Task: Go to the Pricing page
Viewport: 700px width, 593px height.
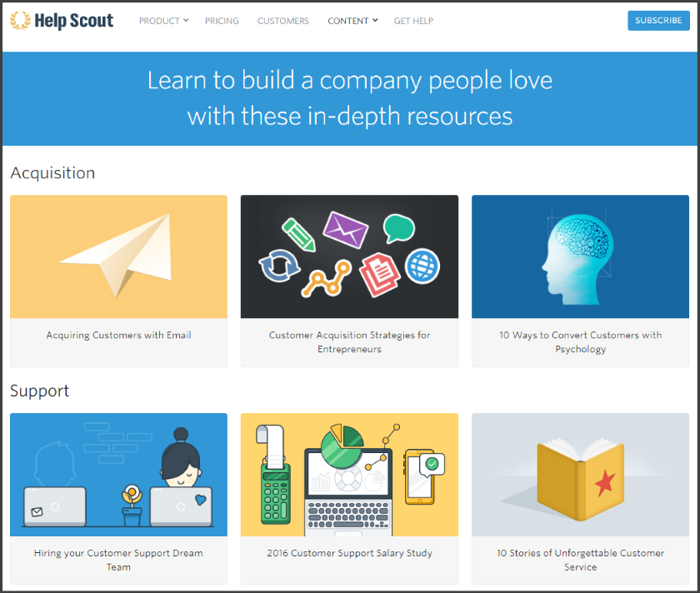Action: coord(222,21)
